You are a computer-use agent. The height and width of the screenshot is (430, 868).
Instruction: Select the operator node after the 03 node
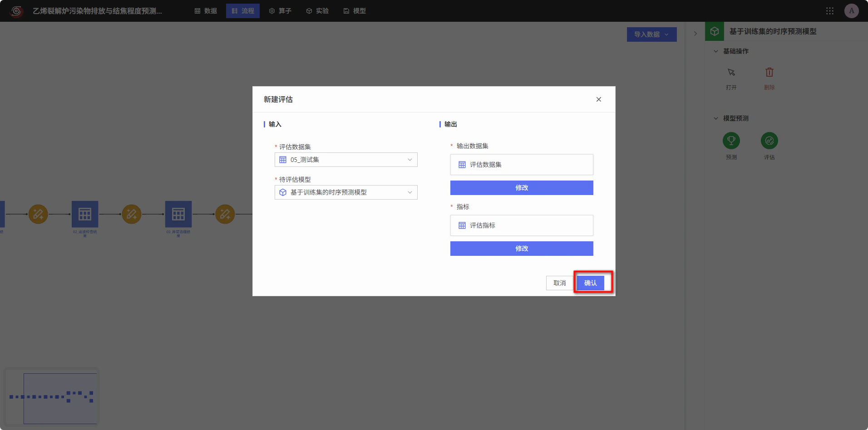225,214
